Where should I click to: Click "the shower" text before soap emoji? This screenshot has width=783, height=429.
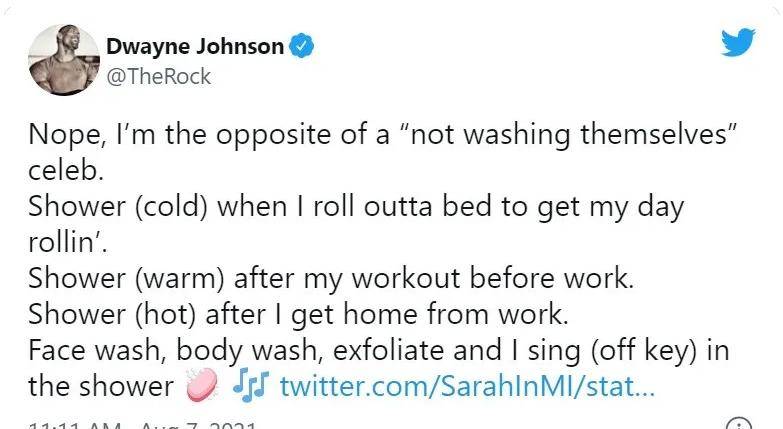101,386
